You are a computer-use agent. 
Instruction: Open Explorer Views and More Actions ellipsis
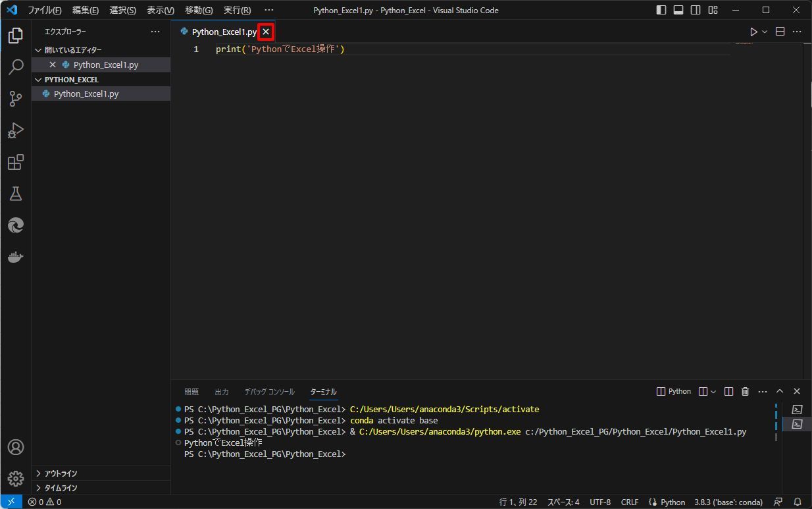(155, 32)
